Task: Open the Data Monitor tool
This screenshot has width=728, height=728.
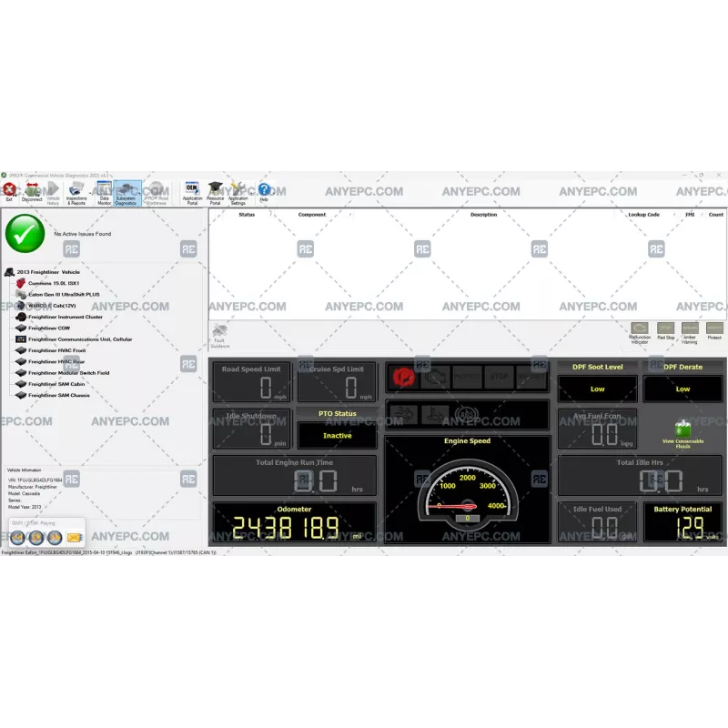Action: pyautogui.click(x=105, y=191)
